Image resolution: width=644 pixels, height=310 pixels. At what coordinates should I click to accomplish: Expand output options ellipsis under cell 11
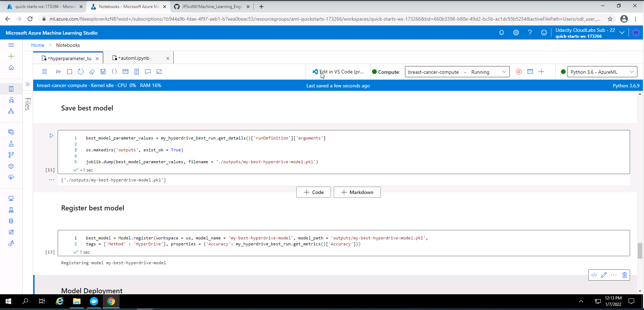51,180
